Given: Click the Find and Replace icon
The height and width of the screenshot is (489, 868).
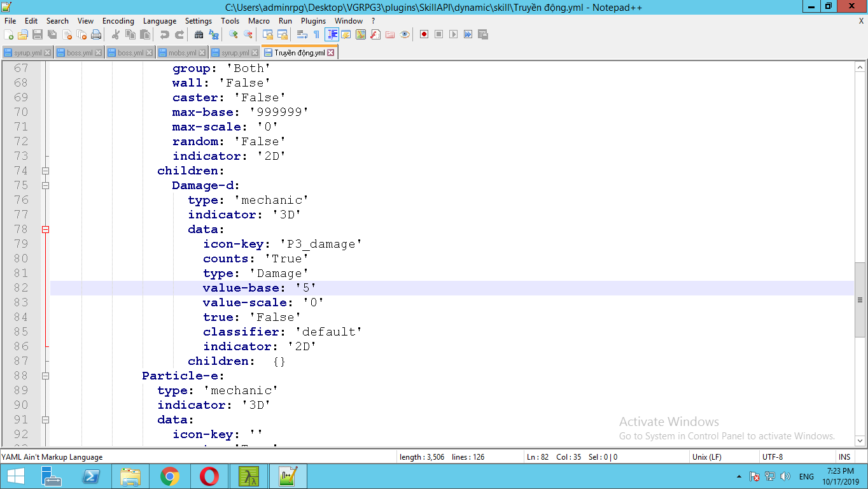Looking at the screenshot, I should pos(214,34).
